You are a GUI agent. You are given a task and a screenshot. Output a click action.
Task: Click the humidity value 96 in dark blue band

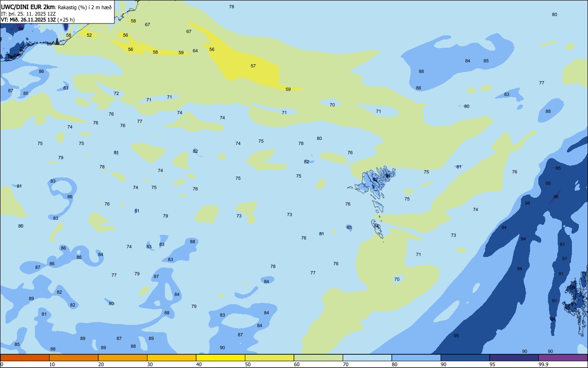556,197
